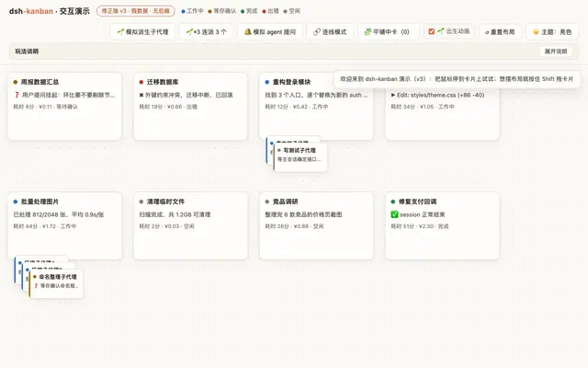Click 耗时 12分 · ¥0.42 · 工作中 text
The image size is (588, 368).
[297, 107]
